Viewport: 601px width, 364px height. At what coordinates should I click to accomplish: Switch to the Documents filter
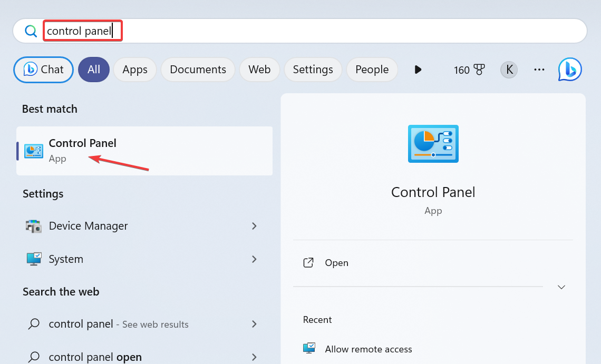click(x=198, y=70)
